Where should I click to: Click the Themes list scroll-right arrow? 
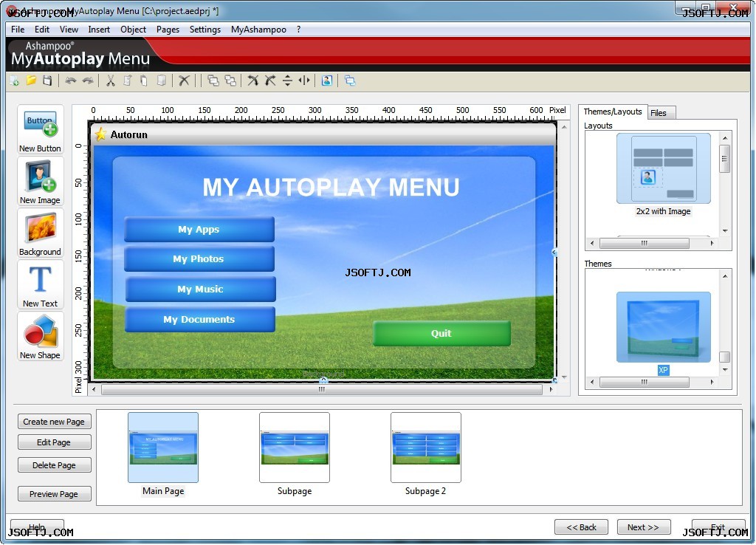point(712,382)
